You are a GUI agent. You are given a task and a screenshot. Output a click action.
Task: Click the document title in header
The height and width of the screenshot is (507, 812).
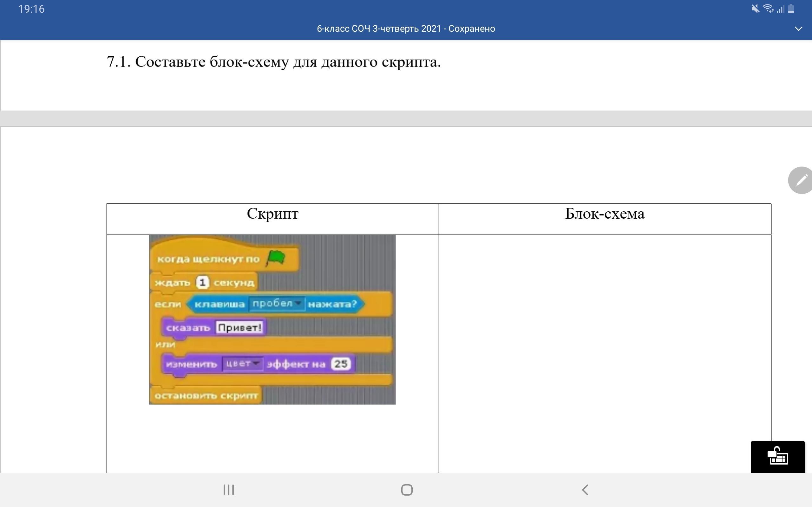click(x=406, y=29)
